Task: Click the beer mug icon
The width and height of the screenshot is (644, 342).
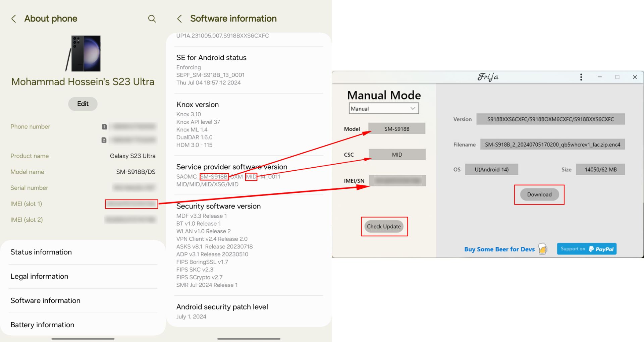Action: 543,249
